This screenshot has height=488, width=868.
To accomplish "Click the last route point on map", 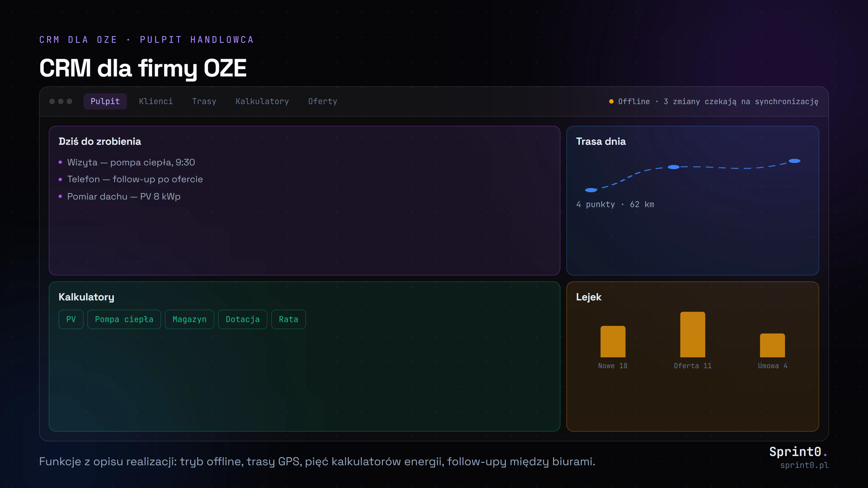I will point(794,161).
